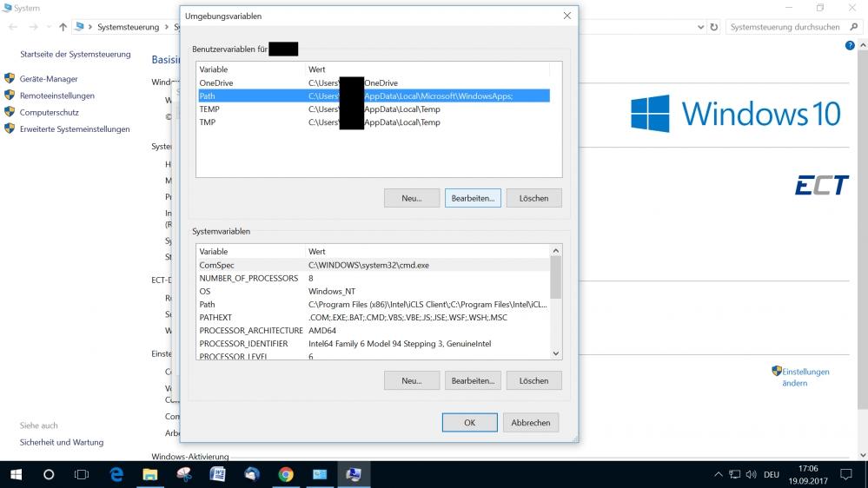Expand the breadcrumb arrow after Systemsteuerung
Image resolution: width=868 pixels, height=488 pixels.
[166, 27]
